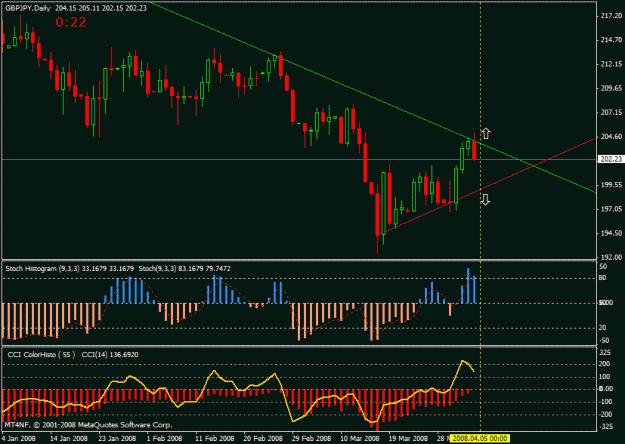Viewport: 625px width, 444px height.
Task: Click the white up arrow above the last candle
Action: (x=485, y=133)
